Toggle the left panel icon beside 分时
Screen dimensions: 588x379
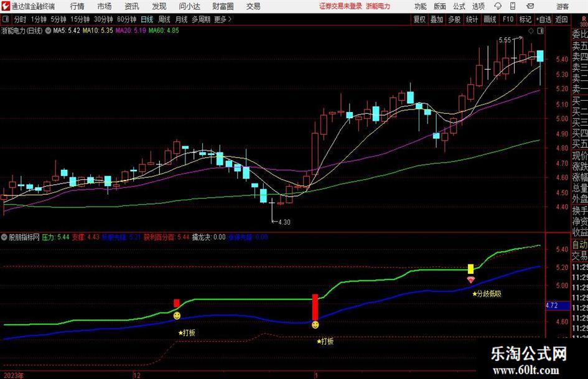pos(5,19)
